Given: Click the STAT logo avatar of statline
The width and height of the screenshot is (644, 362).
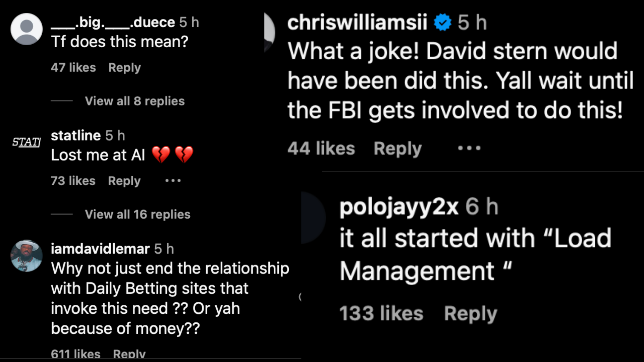Looking at the screenshot, I should [26, 142].
